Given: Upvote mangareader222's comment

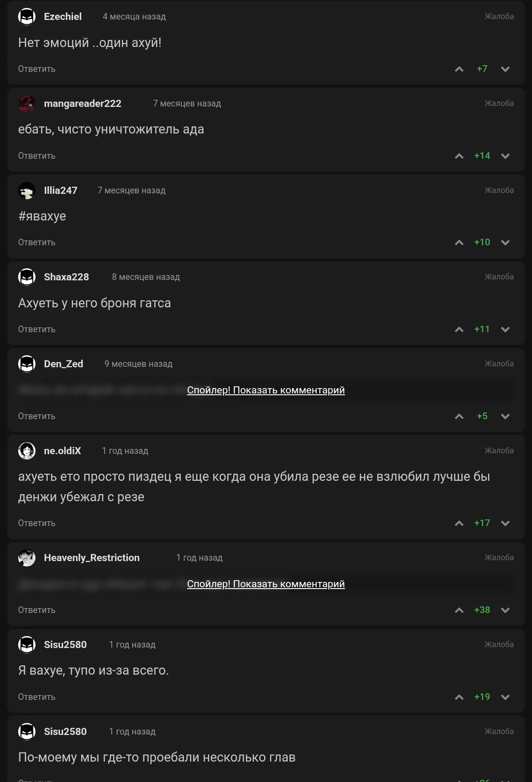Looking at the screenshot, I should [459, 156].
